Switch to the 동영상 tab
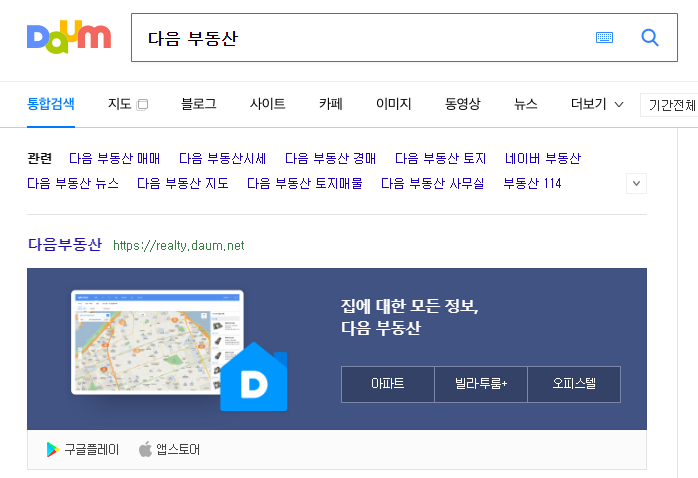 (463, 104)
